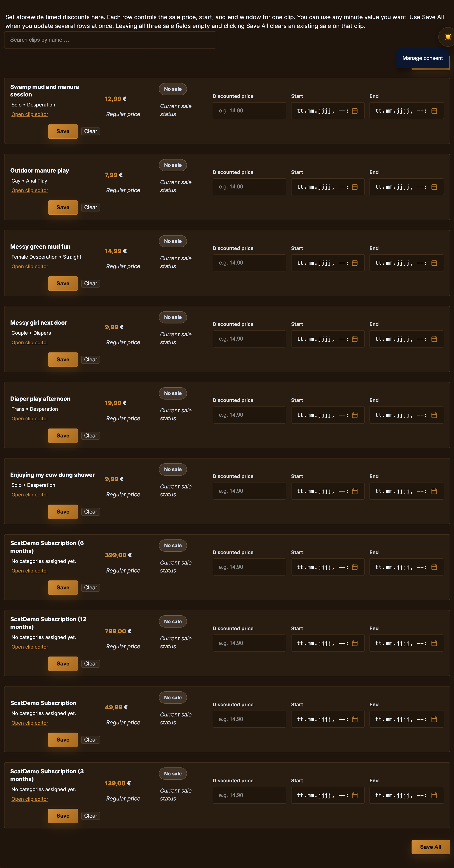The height and width of the screenshot is (868, 454).
Task: Click the Start date field for cow dung shower
Action: (x=327, y=491)
